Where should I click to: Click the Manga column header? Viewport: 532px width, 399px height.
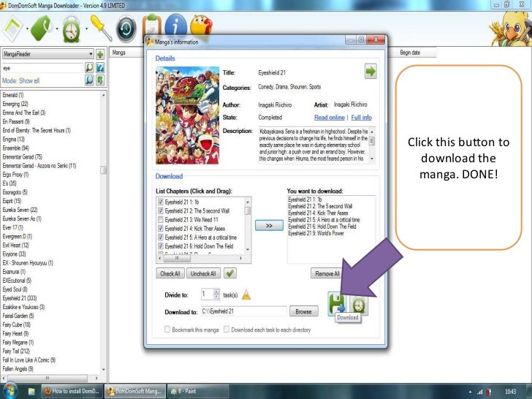point(126,53)
